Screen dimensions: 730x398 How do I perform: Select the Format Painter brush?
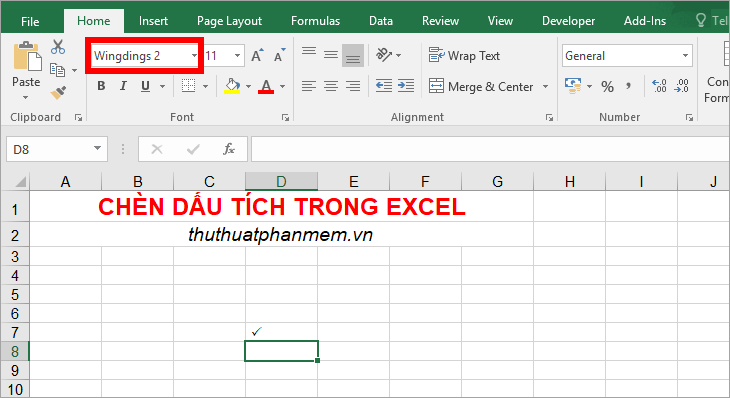[58, 92]
